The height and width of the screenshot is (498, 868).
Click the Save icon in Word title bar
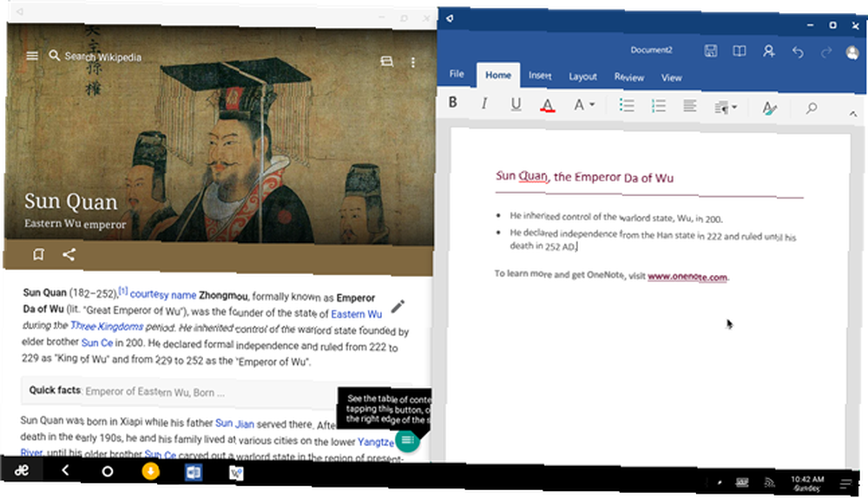(711, 51)
